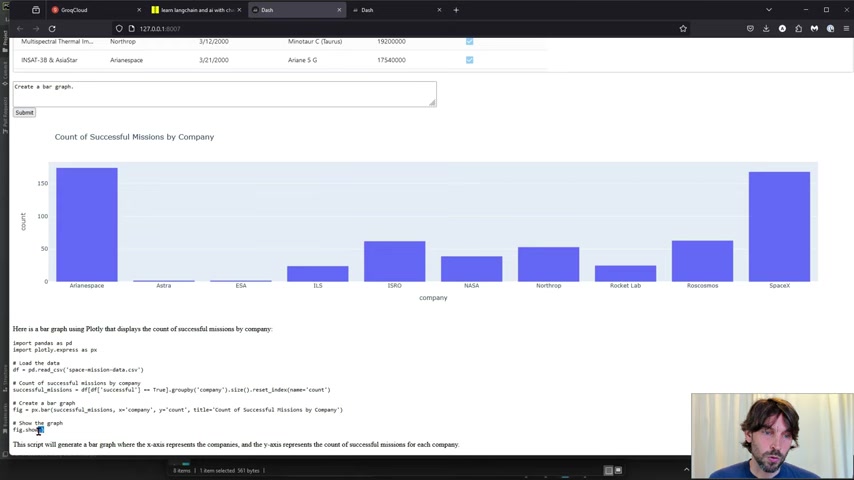Image resolution: width=854 pixels, height=480 pixels.
Task: Click the ILS bar in the chart
Action: [x=318, y=274]
